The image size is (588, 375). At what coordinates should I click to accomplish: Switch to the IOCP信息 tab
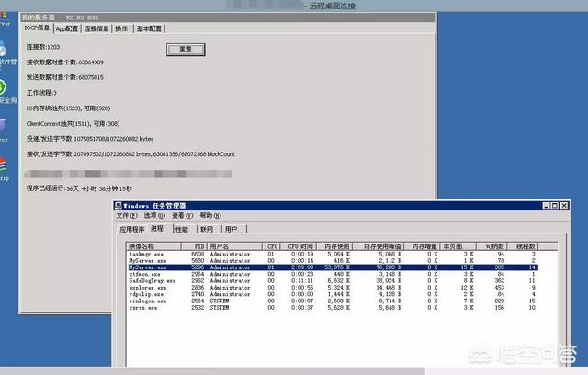[x=37, y=28]
